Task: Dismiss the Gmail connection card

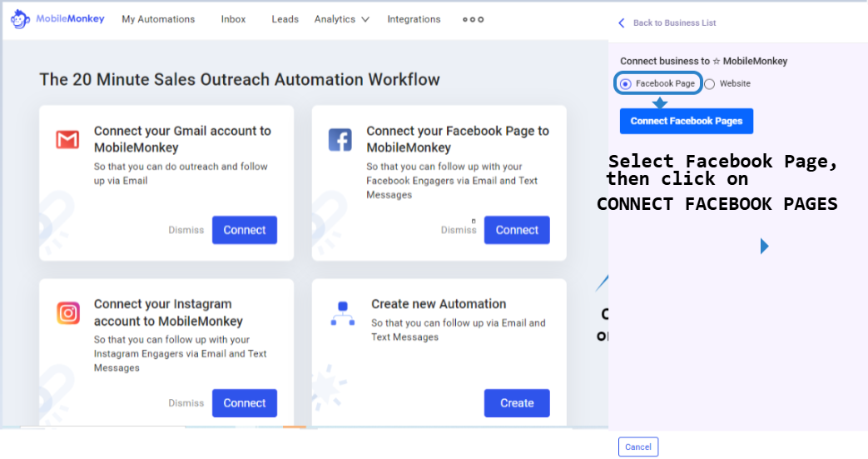Action: [186, 230]
